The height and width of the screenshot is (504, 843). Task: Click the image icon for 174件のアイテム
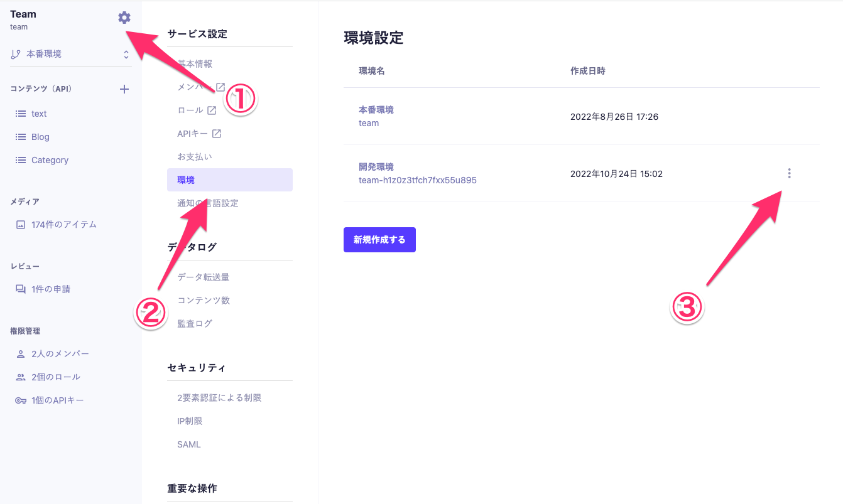21,225
